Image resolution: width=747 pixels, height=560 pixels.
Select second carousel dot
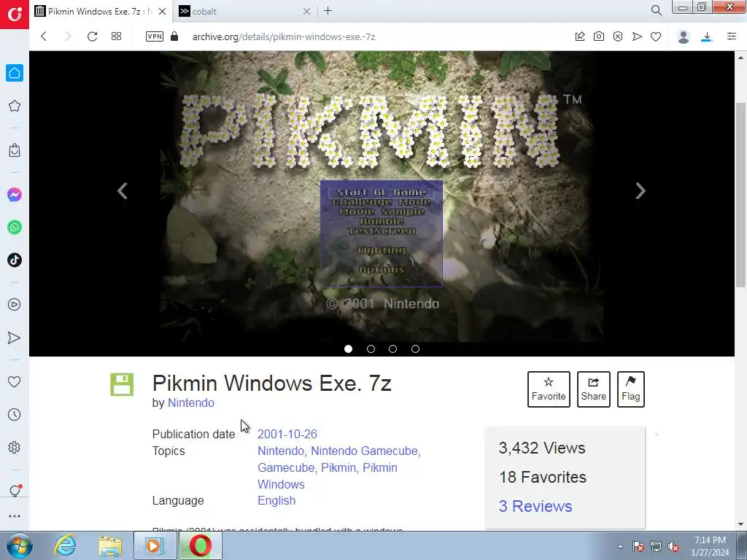(x=371, y=349)
